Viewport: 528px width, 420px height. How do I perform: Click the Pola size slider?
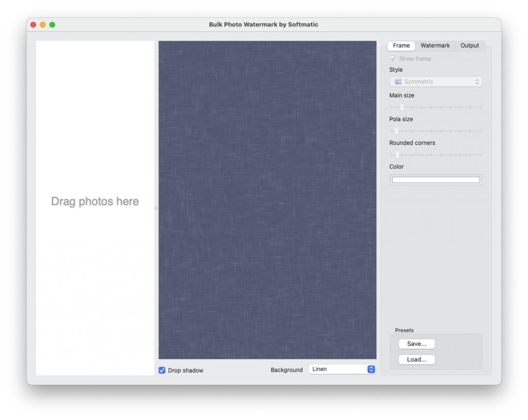[x=436, y=131]
